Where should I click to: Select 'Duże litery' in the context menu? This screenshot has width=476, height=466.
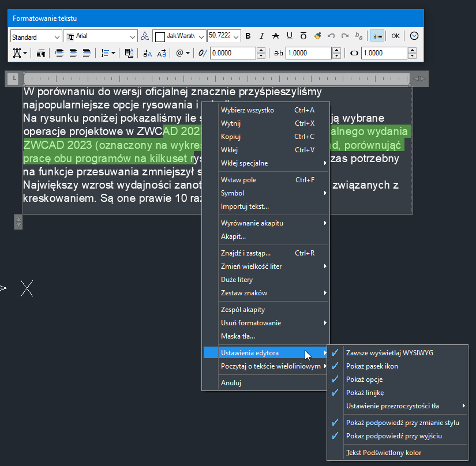click(x=266, y=280)
